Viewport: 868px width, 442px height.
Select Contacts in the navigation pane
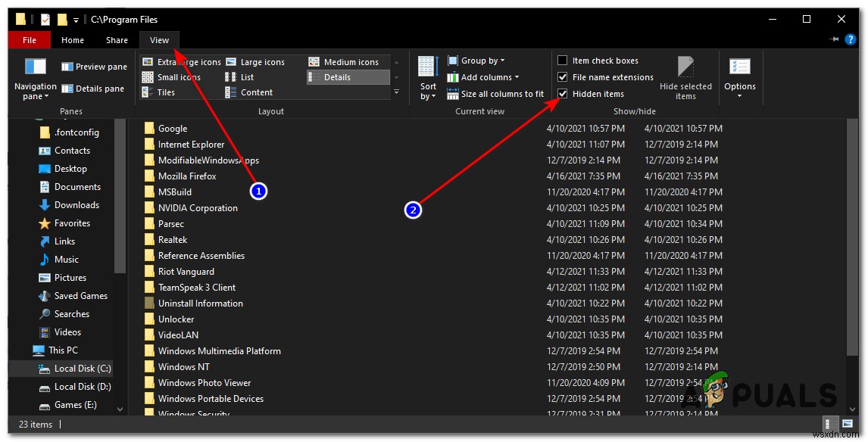click(64, 151)
